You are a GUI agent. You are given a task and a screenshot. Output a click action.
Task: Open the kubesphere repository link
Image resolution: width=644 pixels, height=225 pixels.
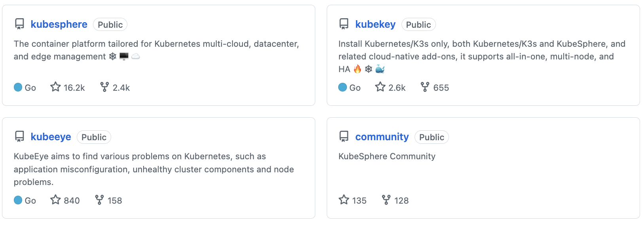pyautogui.click(x=59, y=25)
